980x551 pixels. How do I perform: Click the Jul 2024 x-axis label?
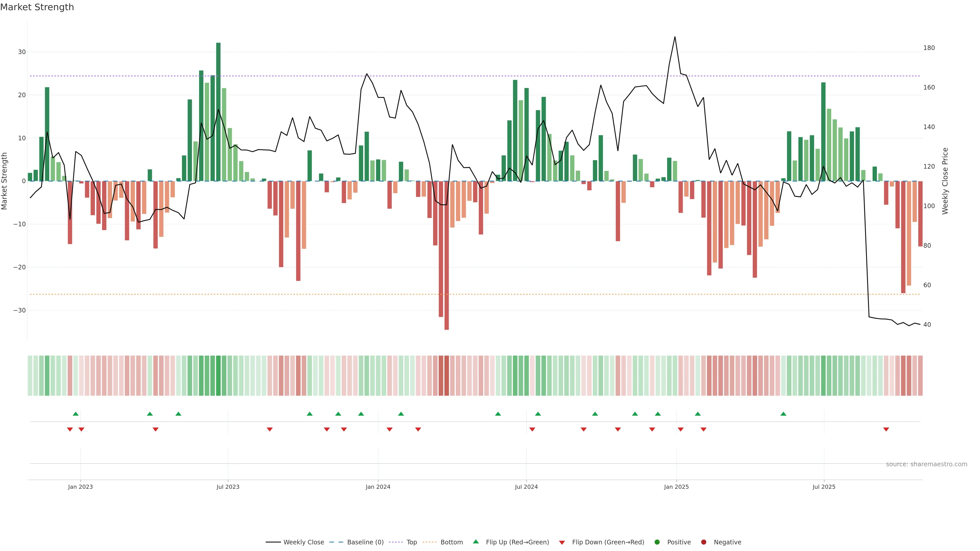tap(526, 487)
